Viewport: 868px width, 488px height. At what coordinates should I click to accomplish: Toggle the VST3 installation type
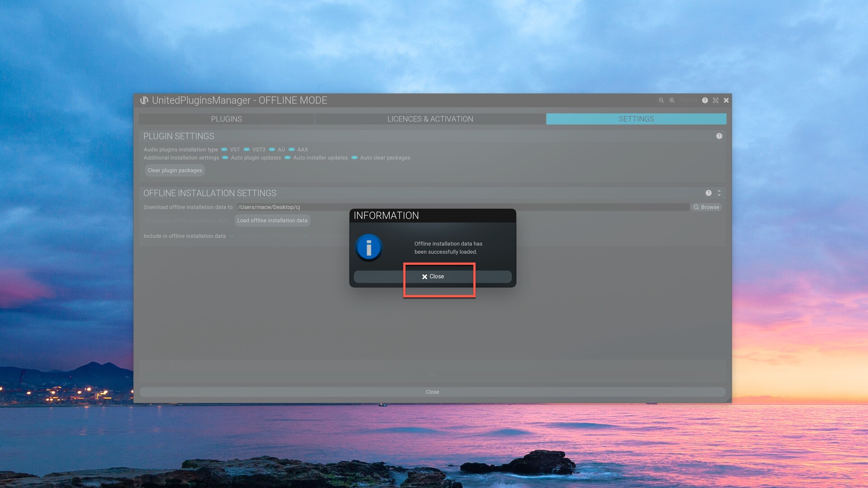point(247,150)
